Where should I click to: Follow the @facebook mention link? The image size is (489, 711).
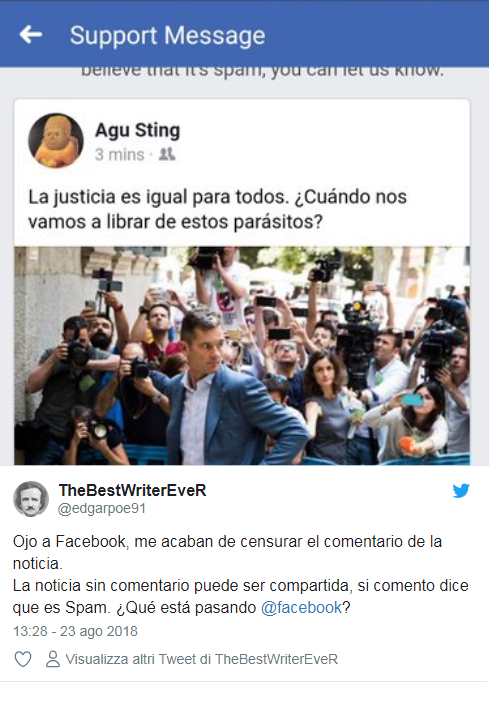pyautogui.click(x=301, y=608)
